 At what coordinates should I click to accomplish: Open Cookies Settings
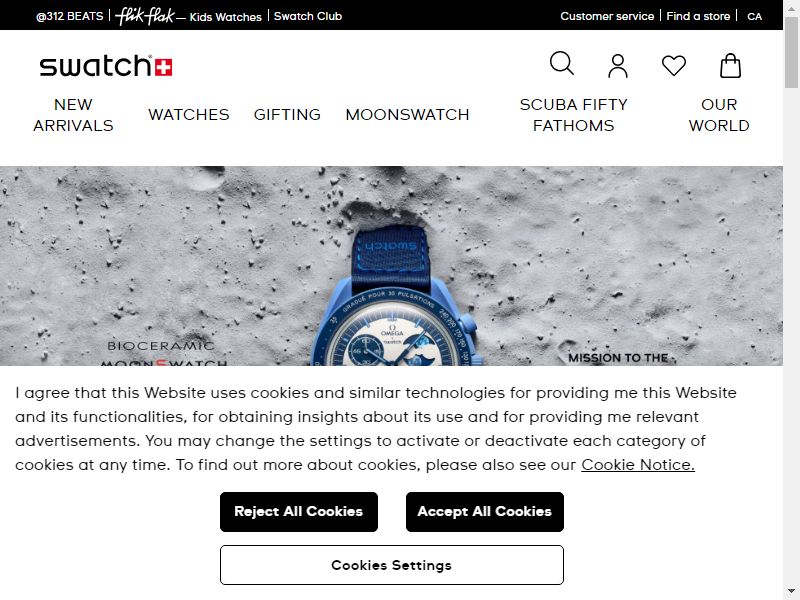[392, 565]
